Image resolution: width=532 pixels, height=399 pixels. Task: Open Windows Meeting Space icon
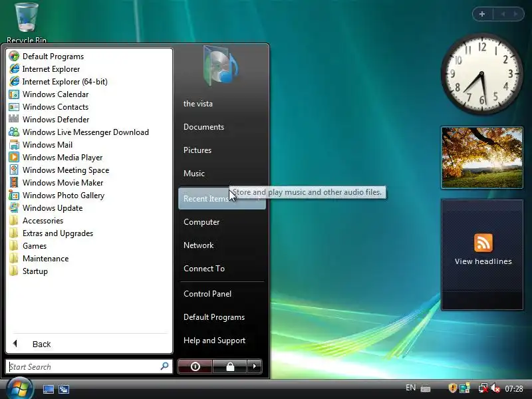coord(14,170)
